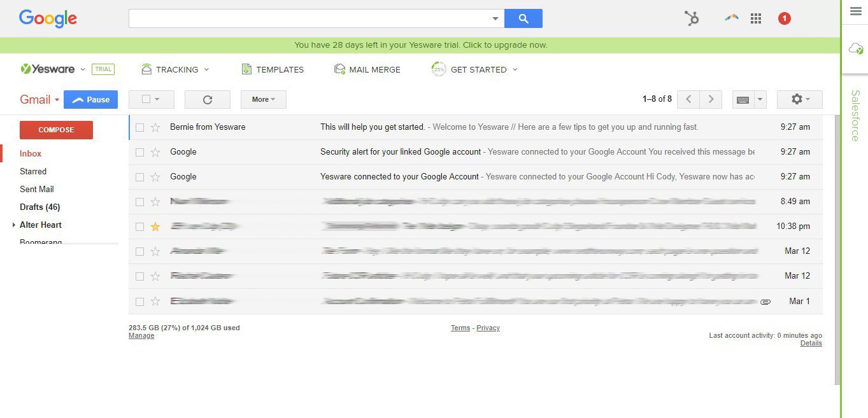
Task: Star the Yesware connected email
Action: (x=155, y=177)
